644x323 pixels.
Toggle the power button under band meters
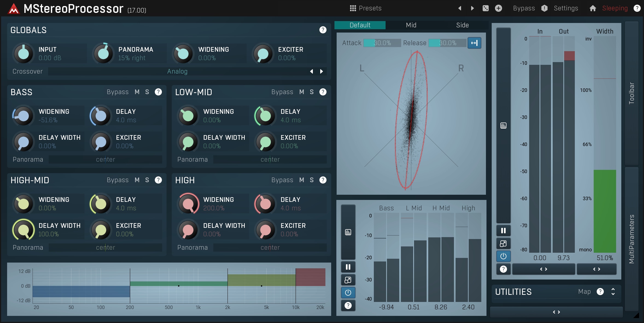pyautogui.click(x=348, y=293)
